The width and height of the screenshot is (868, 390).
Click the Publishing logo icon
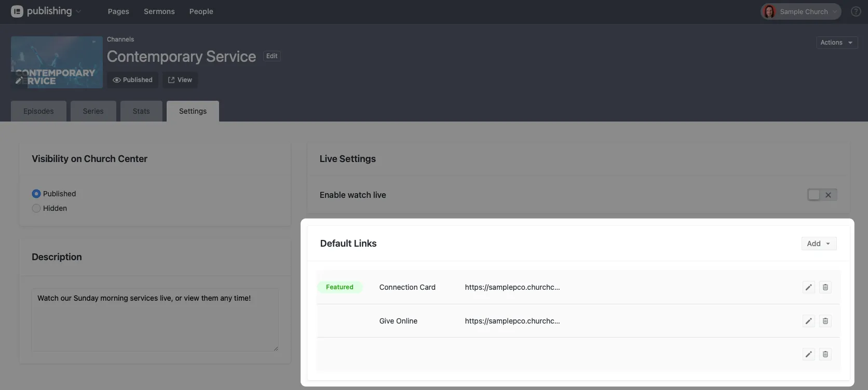point(17,11)
